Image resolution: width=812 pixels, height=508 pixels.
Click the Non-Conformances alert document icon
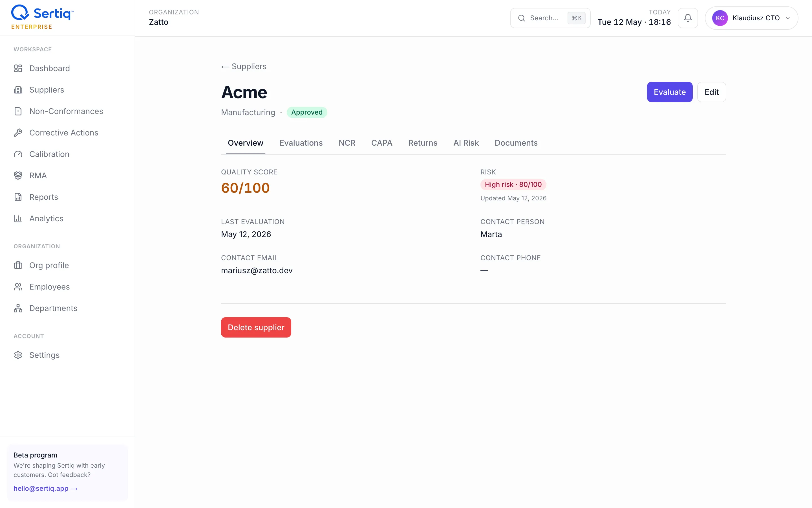[18, 111]
